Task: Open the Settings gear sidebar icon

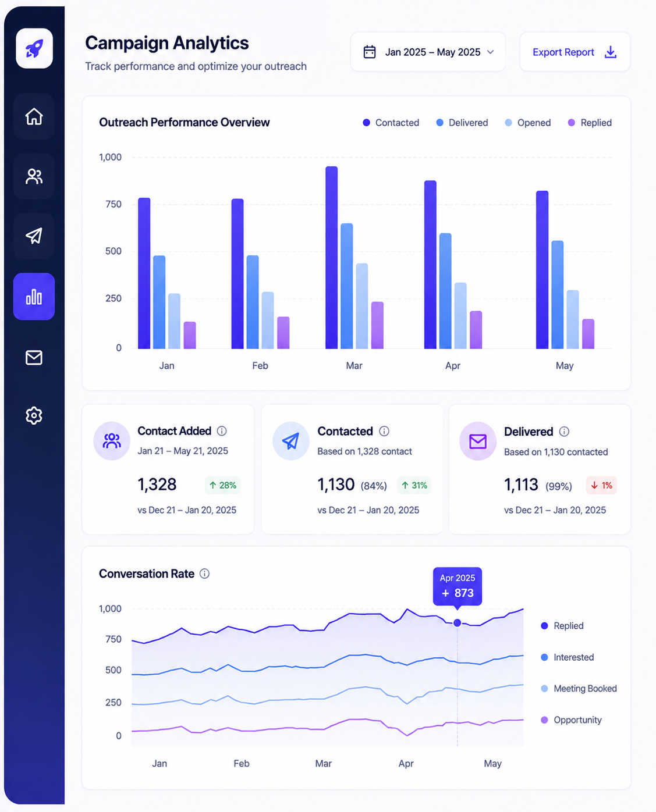Action: tap(34, 415)
